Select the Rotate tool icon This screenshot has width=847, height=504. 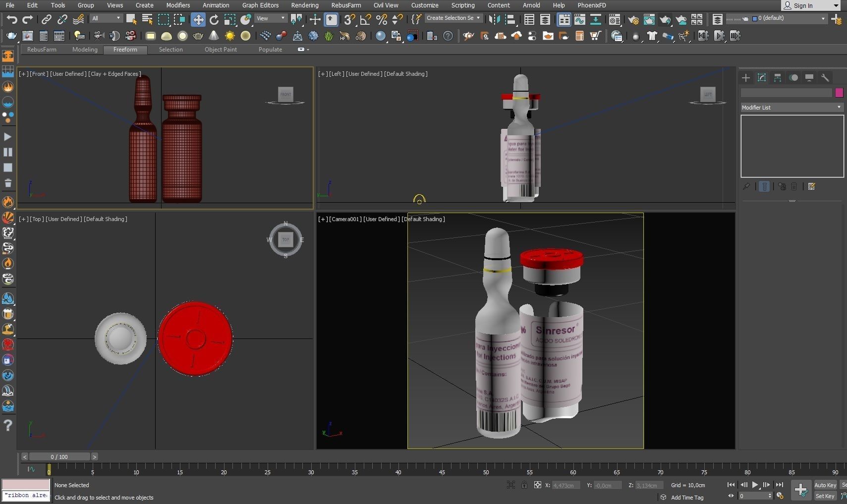coord(214,19)
